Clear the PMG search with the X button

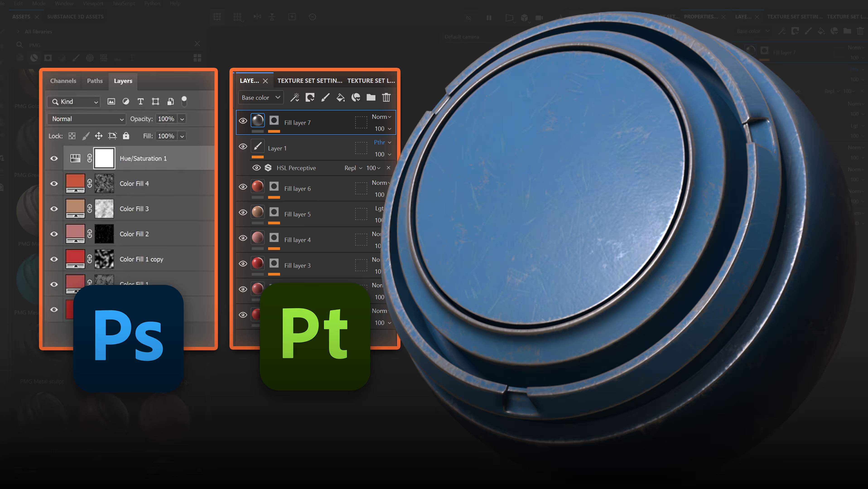(x=198, y=44)
